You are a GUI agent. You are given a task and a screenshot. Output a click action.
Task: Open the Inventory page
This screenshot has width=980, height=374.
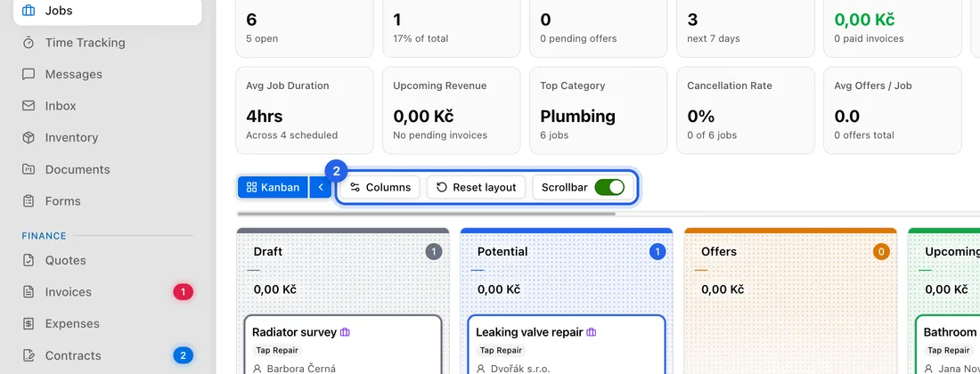(x=107, y=137)
